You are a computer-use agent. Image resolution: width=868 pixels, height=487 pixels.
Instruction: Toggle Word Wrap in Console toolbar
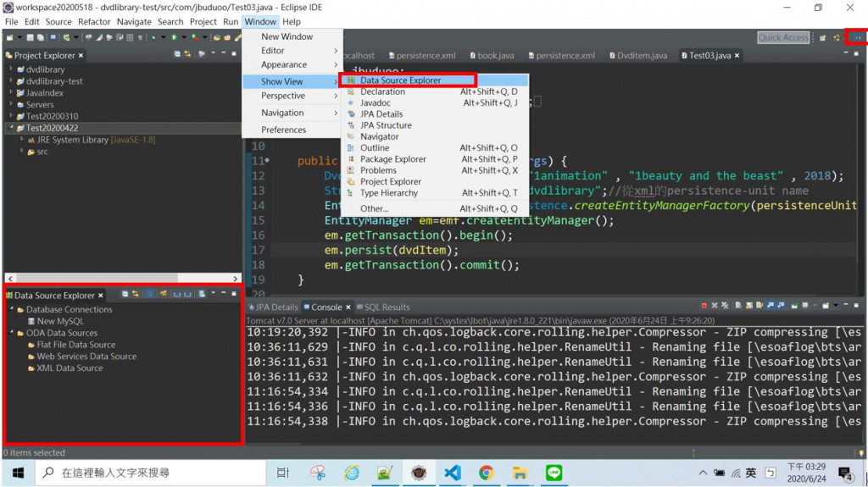tap(760, 306)
